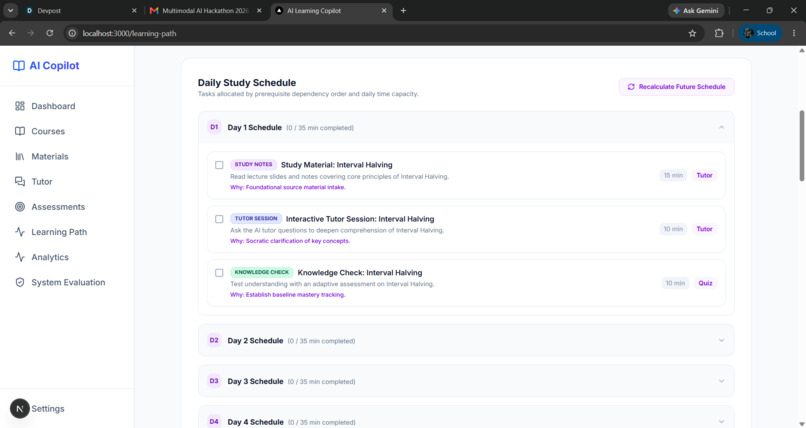The image size is (806, 428).
Task: Click 'Why: Establish baseline mastery tracking.' text
Action: (x=287, y=295)
